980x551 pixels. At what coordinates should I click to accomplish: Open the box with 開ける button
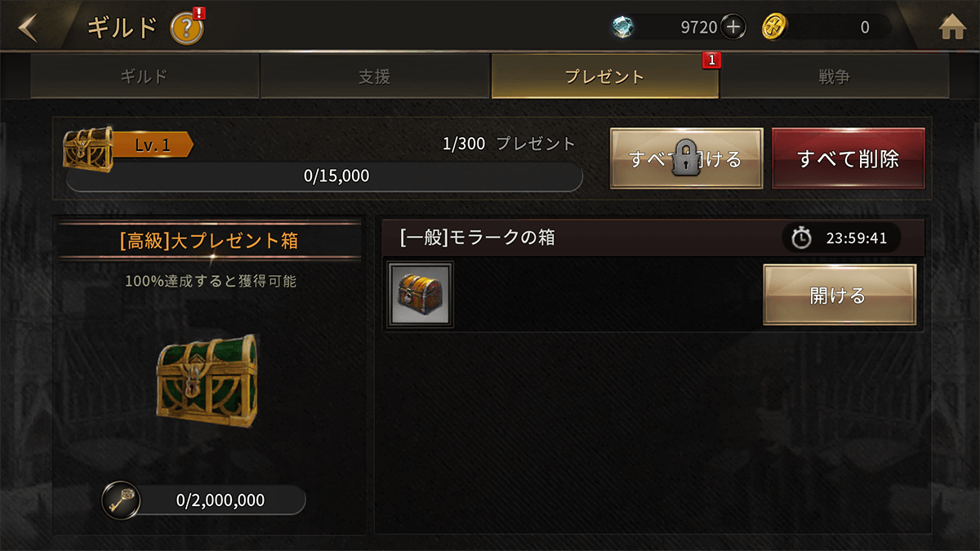point(840,295)
